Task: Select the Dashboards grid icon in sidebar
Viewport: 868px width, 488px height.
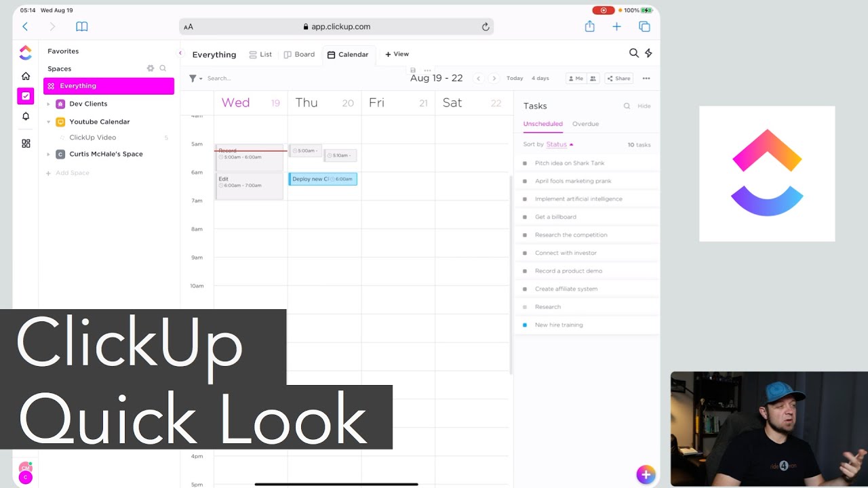Action: click(25, 143)
